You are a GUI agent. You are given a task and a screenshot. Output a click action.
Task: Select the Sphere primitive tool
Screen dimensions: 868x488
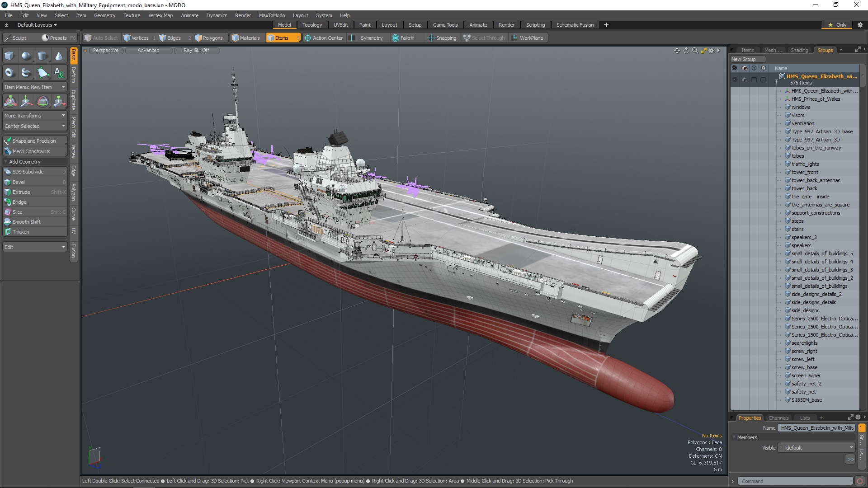pos(26,56)
